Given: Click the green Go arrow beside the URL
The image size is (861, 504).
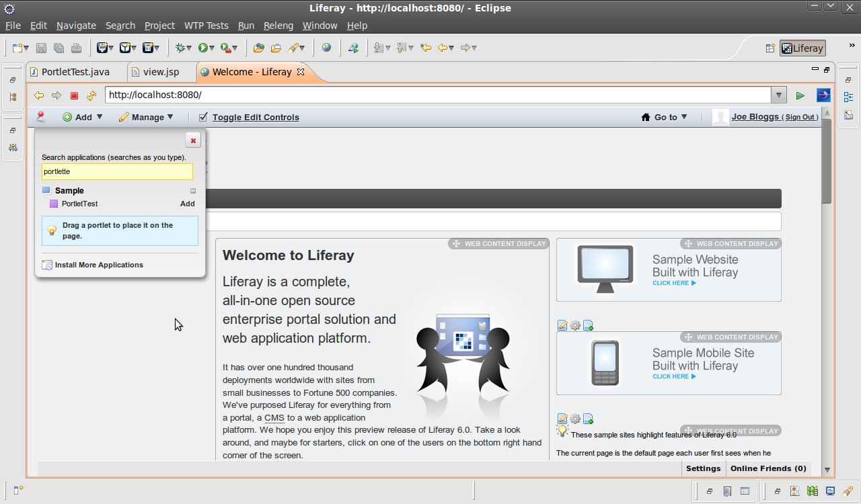Looking at the screenshot, I should click(800, 95).
